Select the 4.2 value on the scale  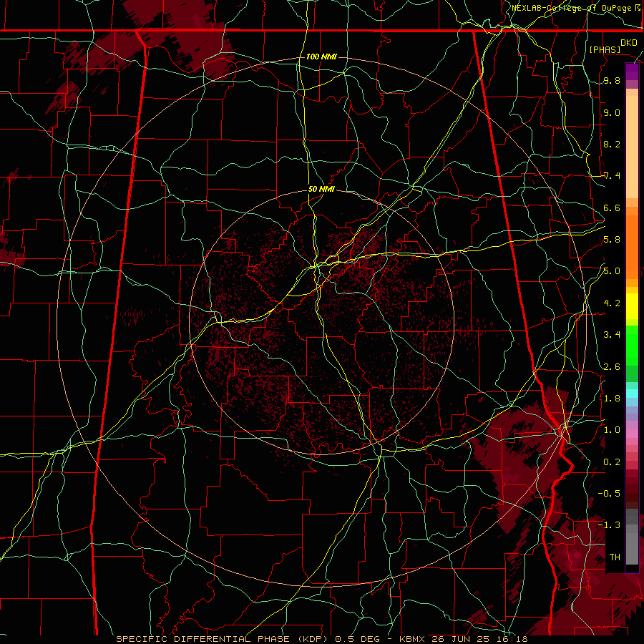point(612,303)
